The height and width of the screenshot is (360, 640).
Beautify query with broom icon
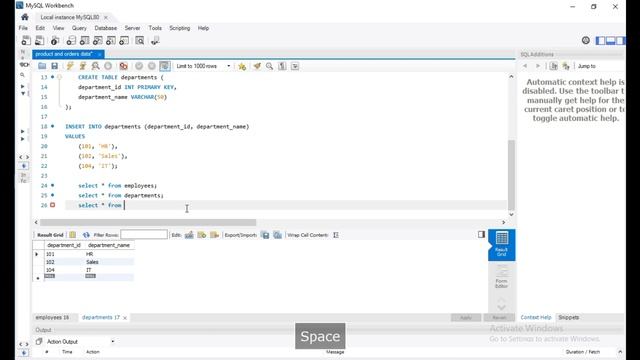(257, 66)
